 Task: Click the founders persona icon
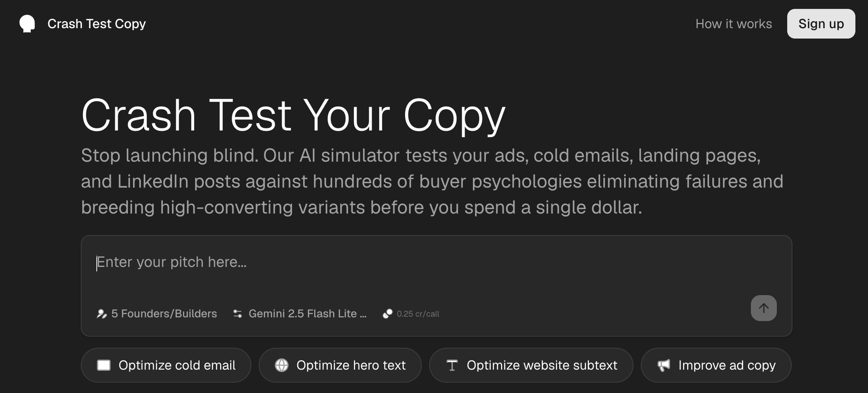102,314
